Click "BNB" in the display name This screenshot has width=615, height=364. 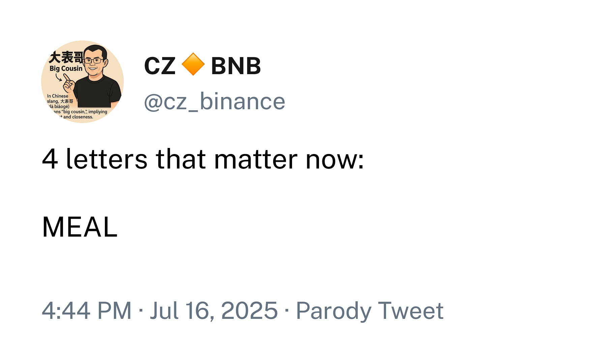point(236,66)
